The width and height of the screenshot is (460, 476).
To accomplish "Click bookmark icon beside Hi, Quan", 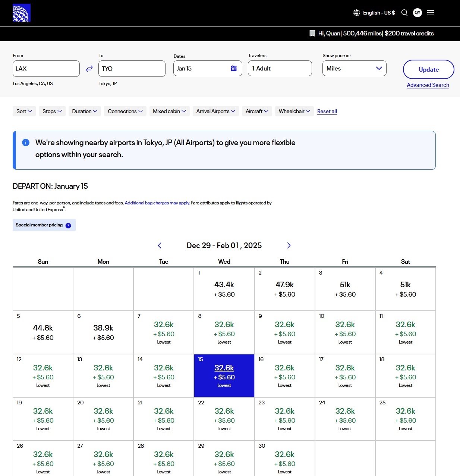I will point(312,33).
